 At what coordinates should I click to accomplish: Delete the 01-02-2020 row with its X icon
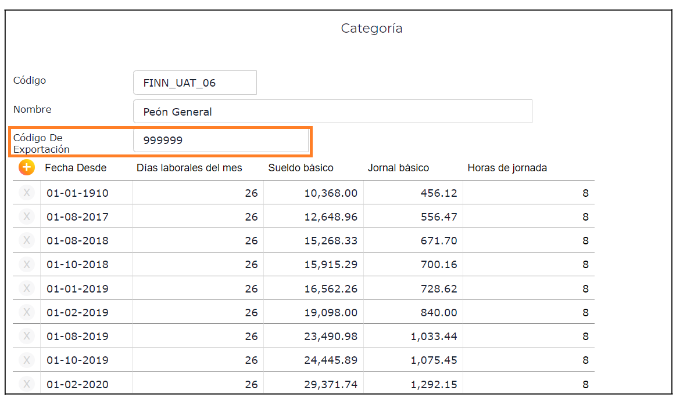pyautogui.click(x=27, y=384)
